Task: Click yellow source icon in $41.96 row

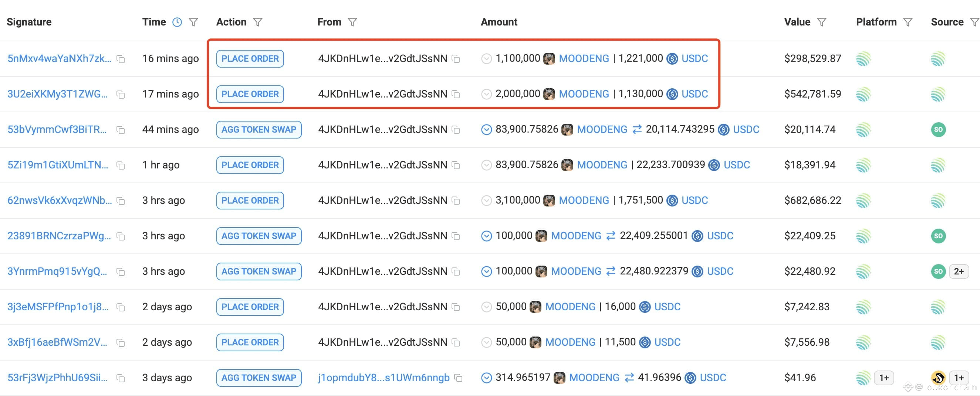Action: [938, 378]
